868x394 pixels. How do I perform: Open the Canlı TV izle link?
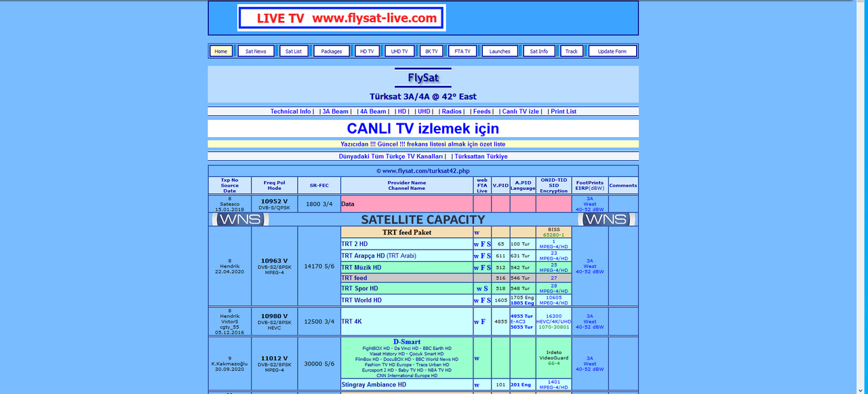pyautogui.click(x=520, y=111)
